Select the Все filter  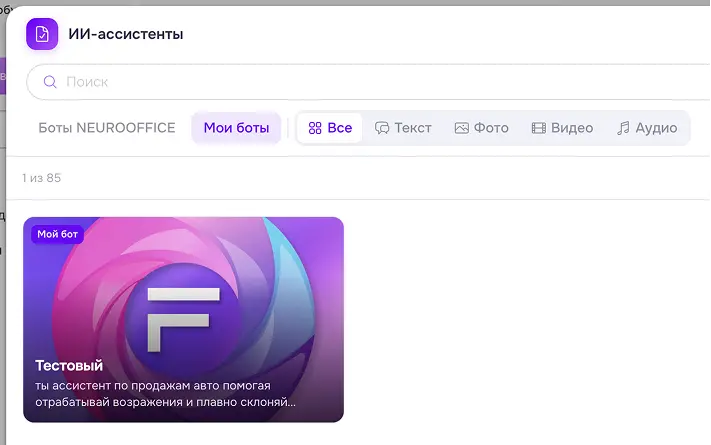330,128
